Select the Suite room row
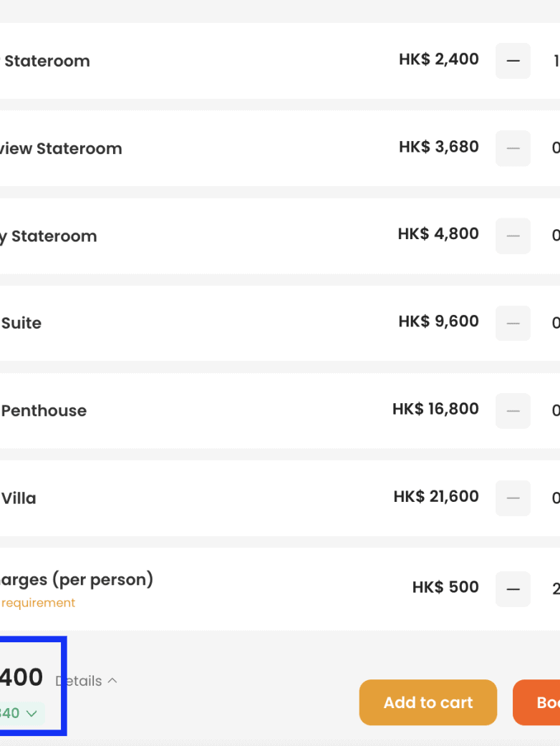This screenshot has height=746, width=560. click(21, 323)
